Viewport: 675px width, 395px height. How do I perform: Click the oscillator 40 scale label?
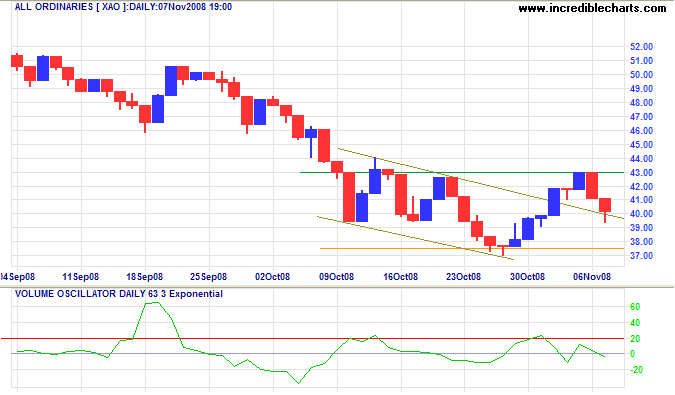click(635, 323)
